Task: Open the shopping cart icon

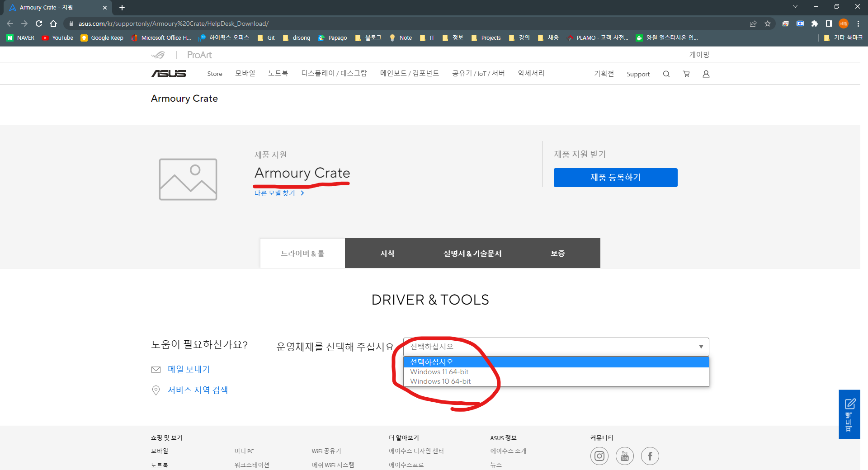Action: tap(686, 74)
